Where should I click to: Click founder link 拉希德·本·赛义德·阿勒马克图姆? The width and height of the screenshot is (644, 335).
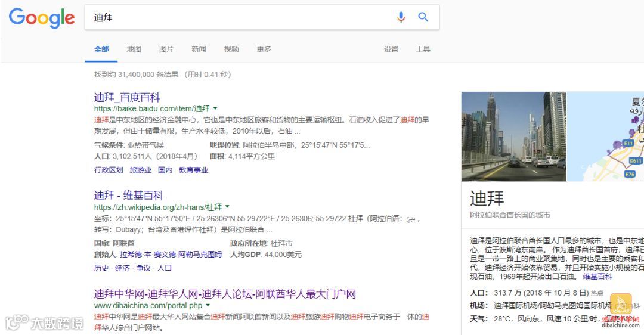(171, 255)
